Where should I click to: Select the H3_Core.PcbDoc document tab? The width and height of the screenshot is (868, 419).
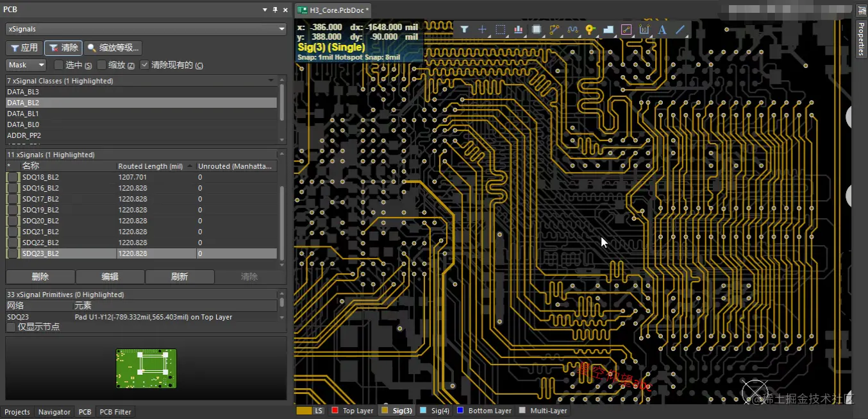click(x=333, y=10)
